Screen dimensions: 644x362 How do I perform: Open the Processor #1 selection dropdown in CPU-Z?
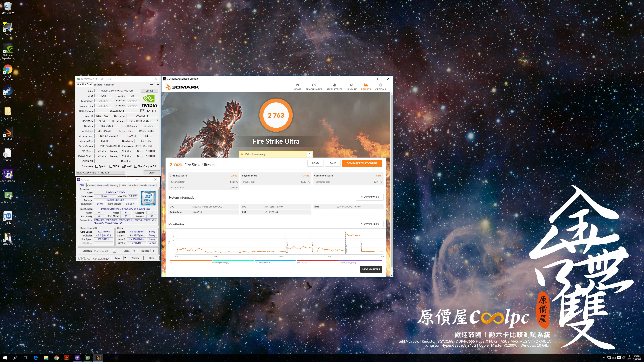coord(105,251)
